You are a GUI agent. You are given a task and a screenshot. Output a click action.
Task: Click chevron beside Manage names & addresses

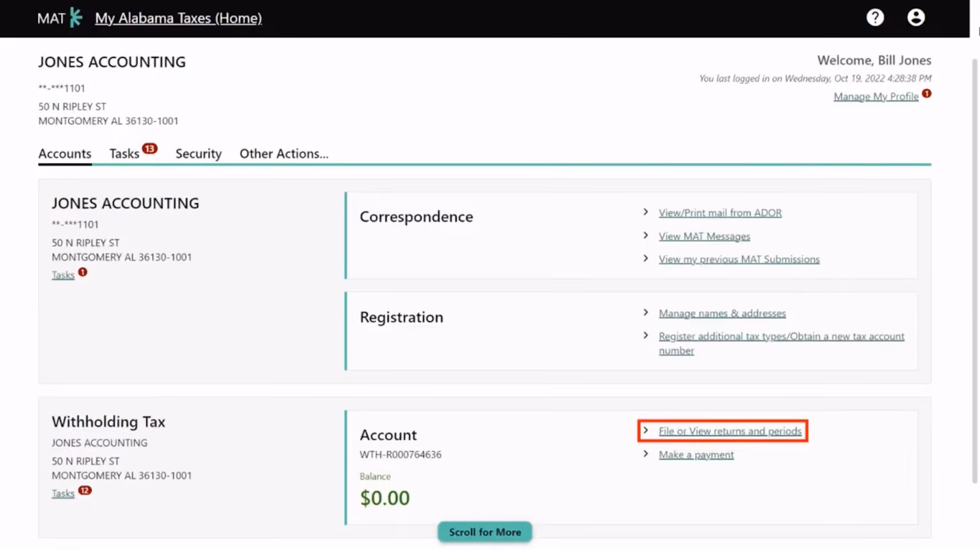pos(646,312)
